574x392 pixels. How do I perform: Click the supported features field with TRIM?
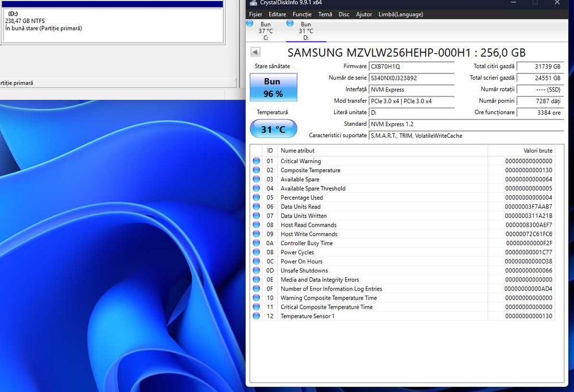point(466,136)
